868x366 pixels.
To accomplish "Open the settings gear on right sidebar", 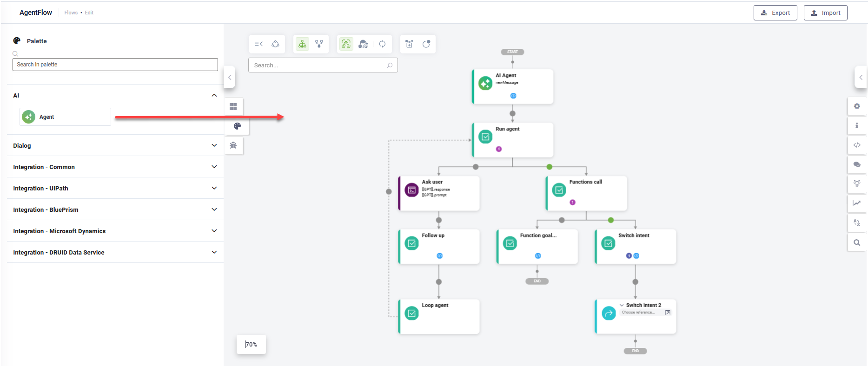I will [857, 106].
